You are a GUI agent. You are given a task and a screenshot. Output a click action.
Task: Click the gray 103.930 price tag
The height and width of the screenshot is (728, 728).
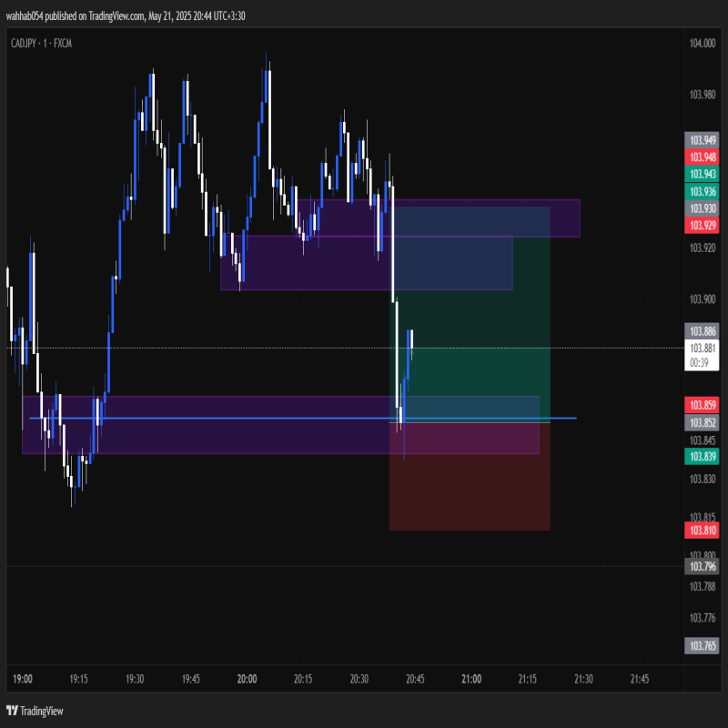[x=702, y=208]
